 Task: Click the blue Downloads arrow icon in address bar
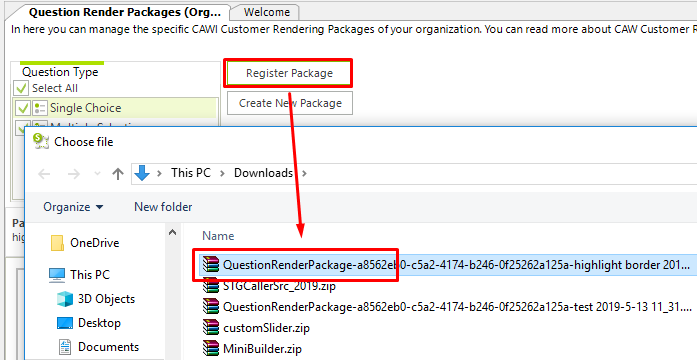[x=142, y=173]
